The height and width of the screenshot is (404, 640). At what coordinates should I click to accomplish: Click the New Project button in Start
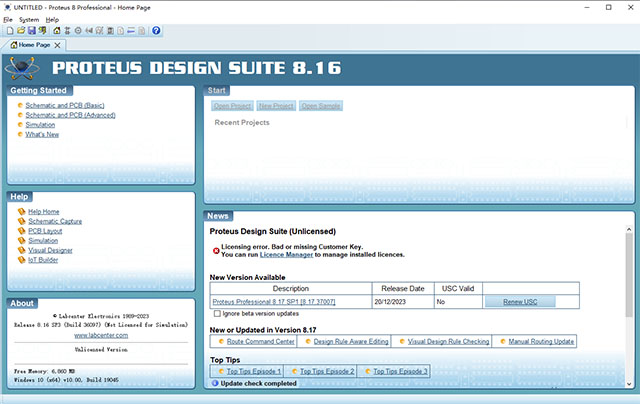(x=276, y=106)
